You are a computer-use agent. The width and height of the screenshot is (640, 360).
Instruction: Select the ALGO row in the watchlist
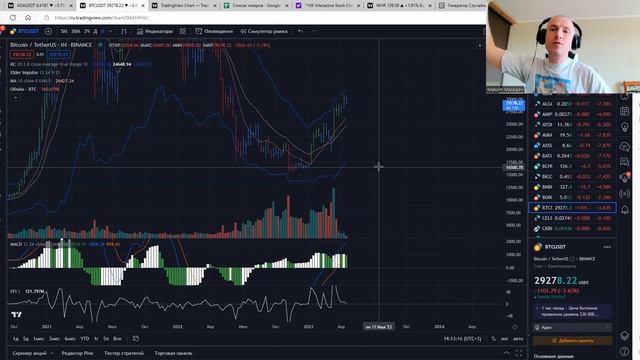click(x=572, y=104)
